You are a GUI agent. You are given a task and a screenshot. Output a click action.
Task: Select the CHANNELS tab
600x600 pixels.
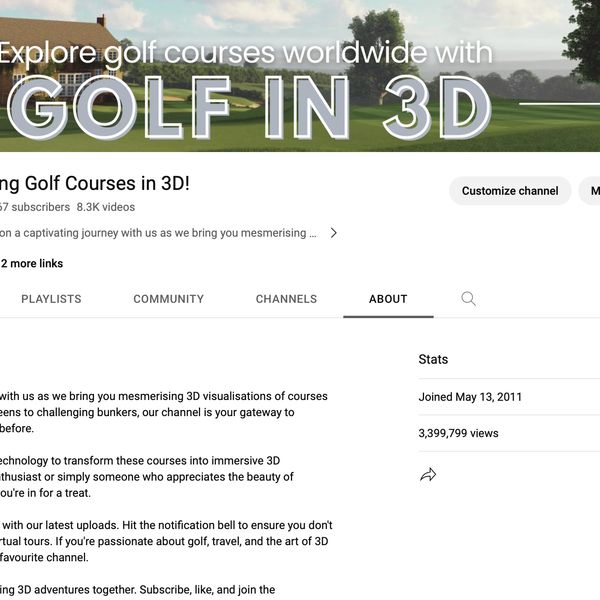tap(286, 299)
